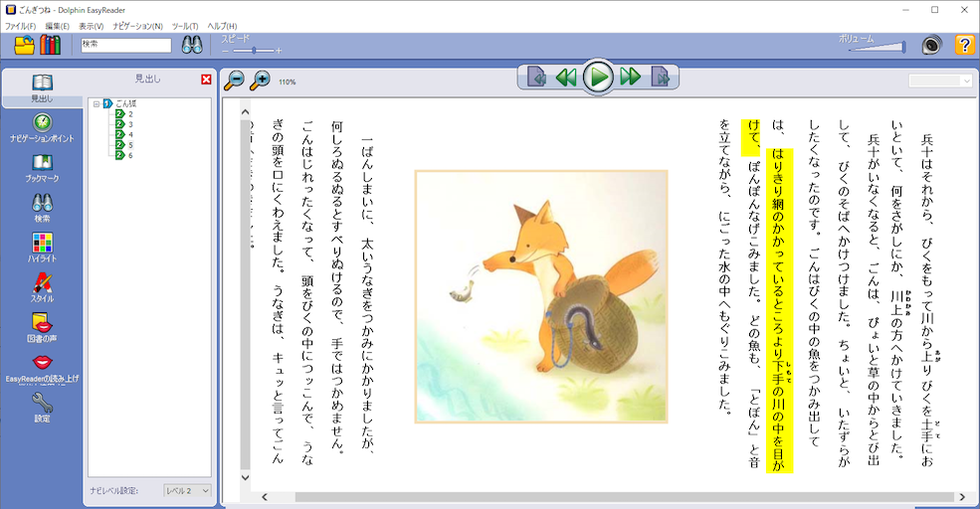Select heading 6 in the tree

(x=130, y=155)
